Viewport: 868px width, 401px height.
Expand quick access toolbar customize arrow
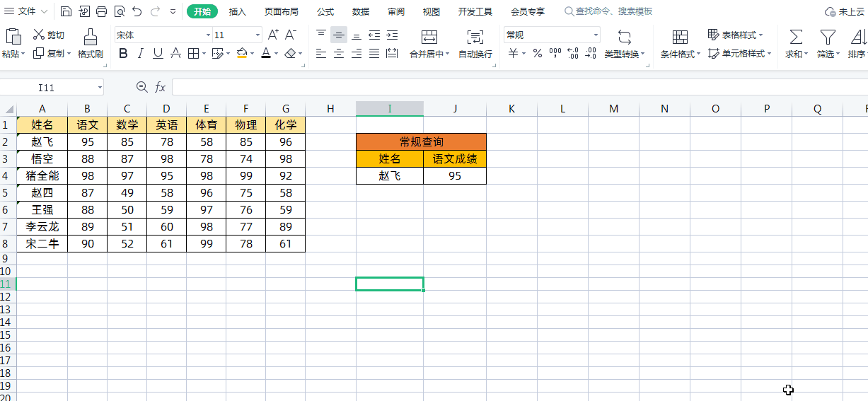(173, 11)
